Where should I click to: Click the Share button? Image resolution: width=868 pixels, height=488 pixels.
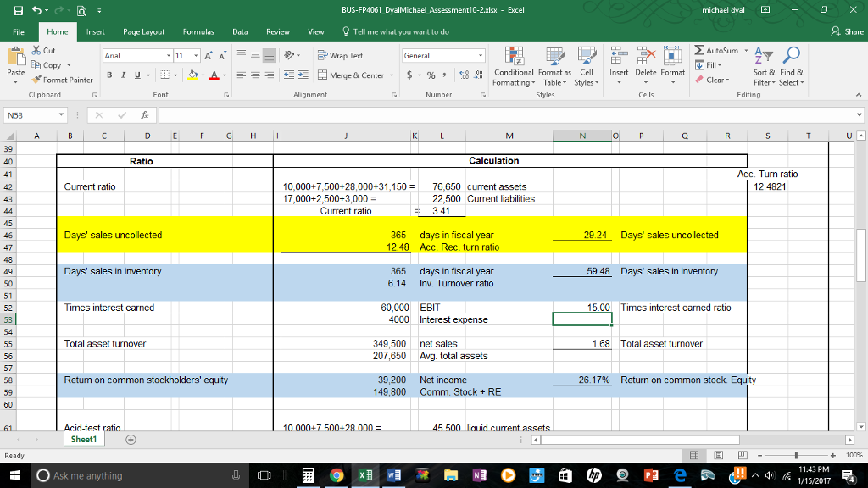click(x=848, y=32)
